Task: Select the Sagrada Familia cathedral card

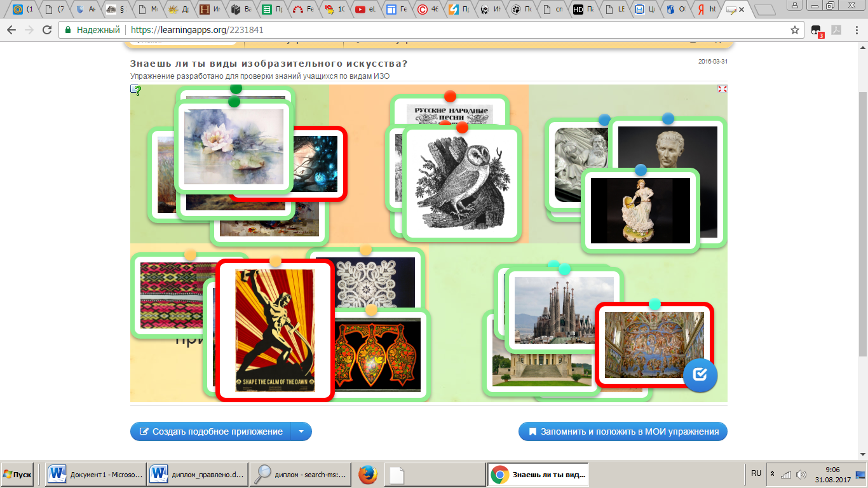Action: pos(564,311)
